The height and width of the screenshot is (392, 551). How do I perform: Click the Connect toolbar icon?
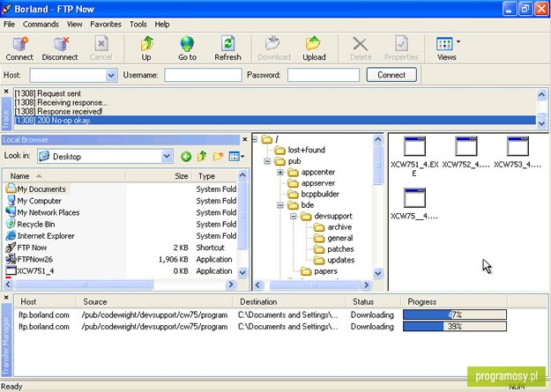(19, 48)
